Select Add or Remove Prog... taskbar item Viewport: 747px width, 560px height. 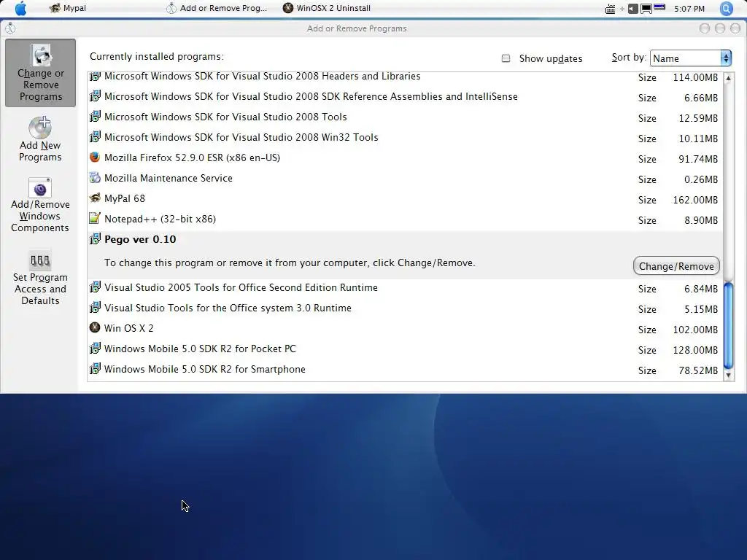tap(217, 8)
